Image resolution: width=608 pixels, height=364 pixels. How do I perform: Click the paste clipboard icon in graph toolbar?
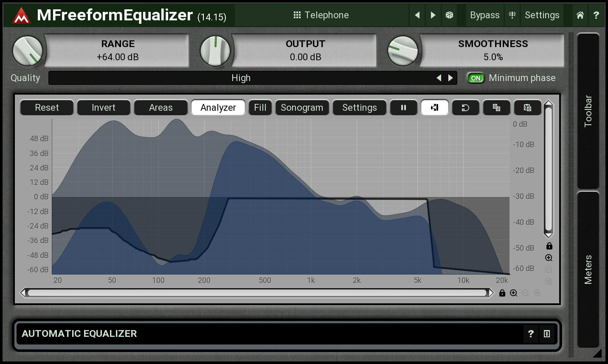[x=527, y=108]
